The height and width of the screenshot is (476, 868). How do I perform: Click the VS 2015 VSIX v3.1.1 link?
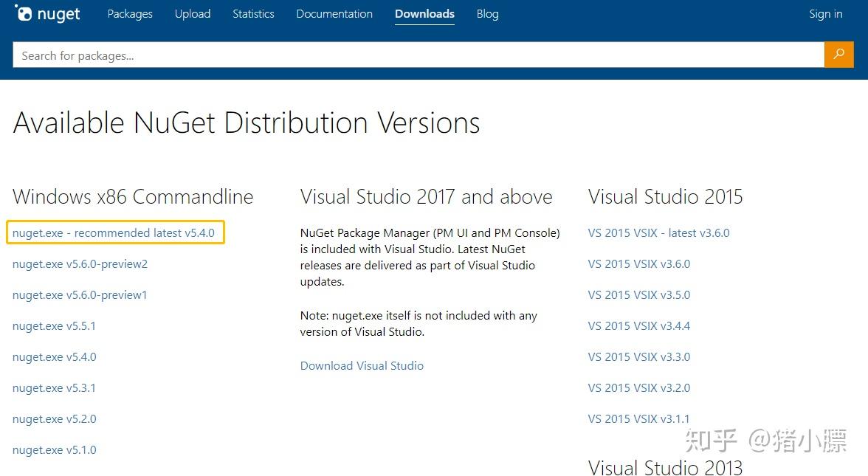point(639,419)
